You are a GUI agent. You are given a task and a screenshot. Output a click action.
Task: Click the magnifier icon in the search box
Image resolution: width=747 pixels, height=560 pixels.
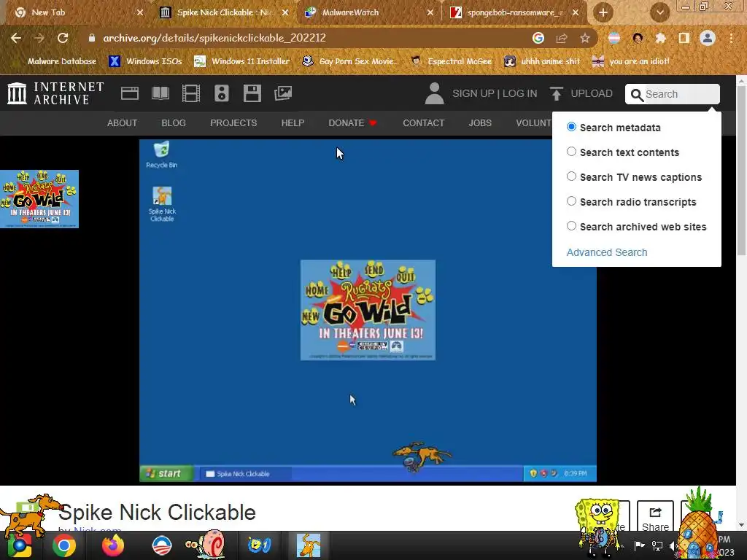click(x=637, y=95)
